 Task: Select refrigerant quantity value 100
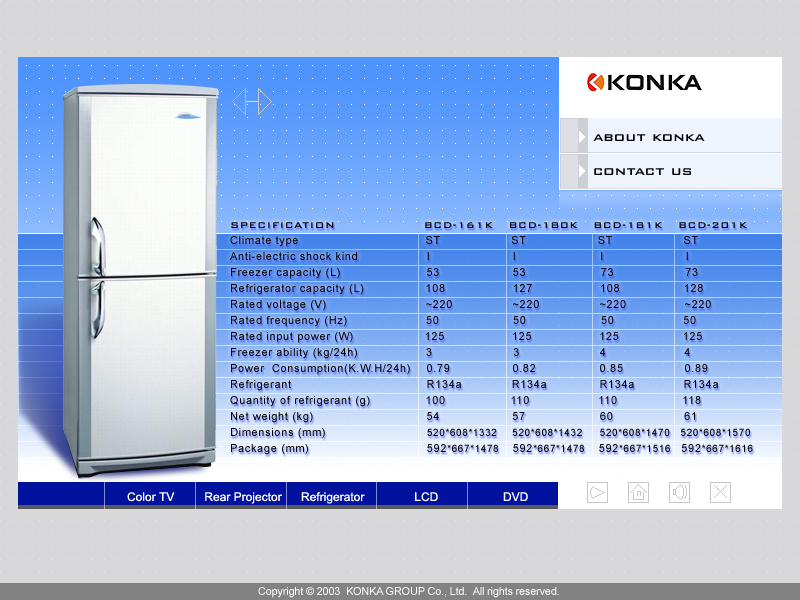coord(436,401)
